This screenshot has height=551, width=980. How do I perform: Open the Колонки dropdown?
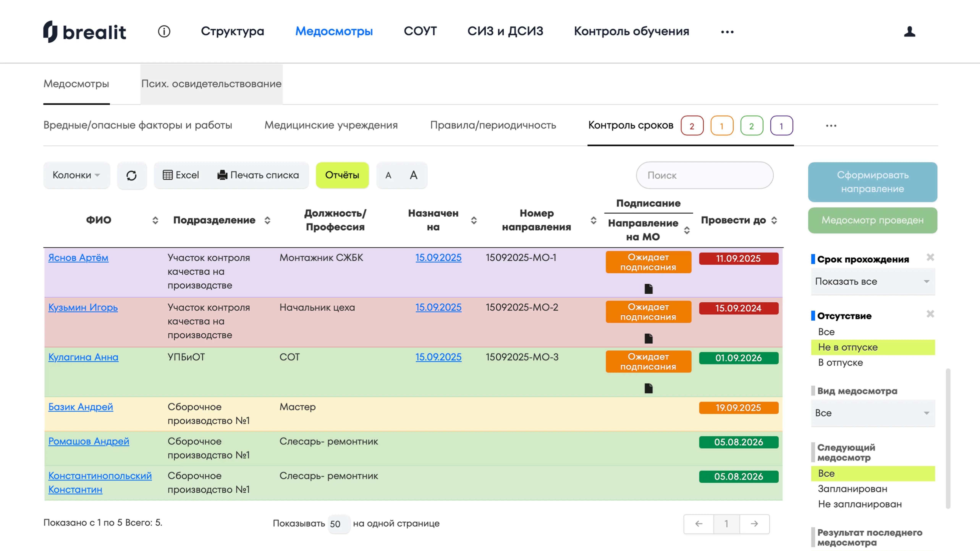tap(76, 175)
